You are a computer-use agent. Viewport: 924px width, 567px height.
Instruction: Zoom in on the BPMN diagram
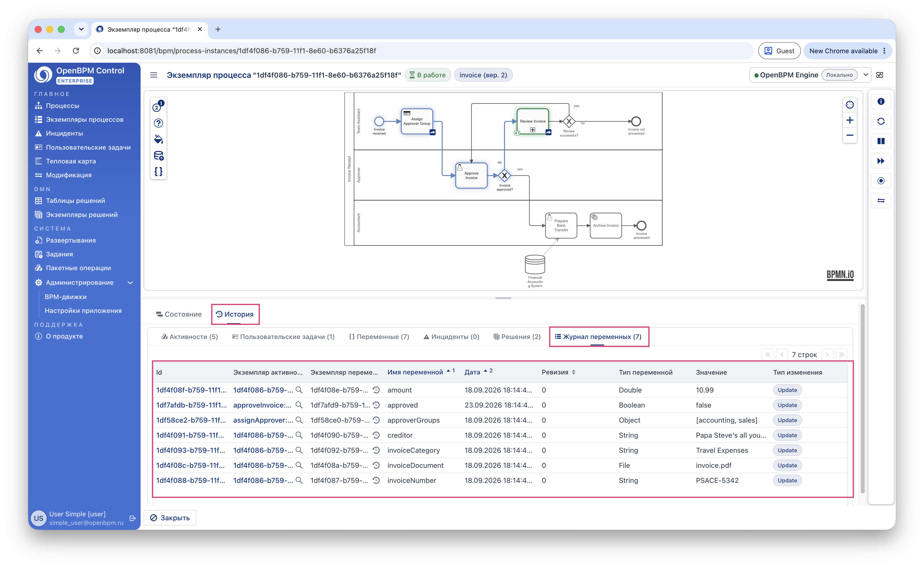click(850, 120)
